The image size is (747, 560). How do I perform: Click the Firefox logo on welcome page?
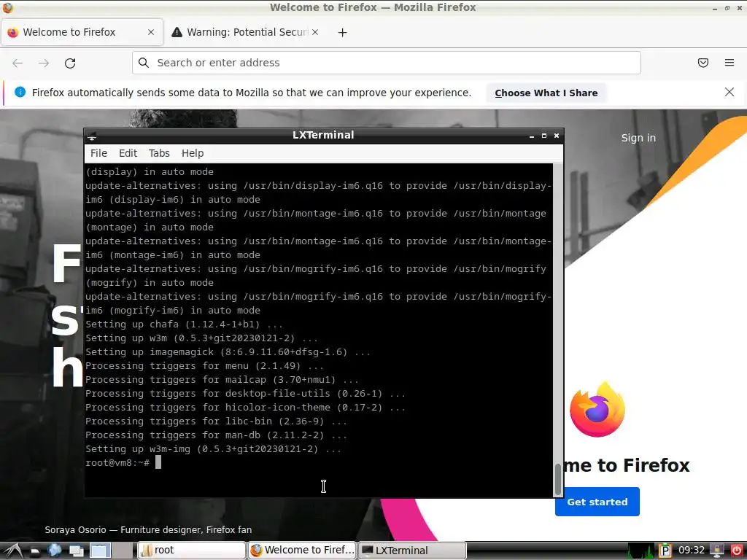coord(597,410)
